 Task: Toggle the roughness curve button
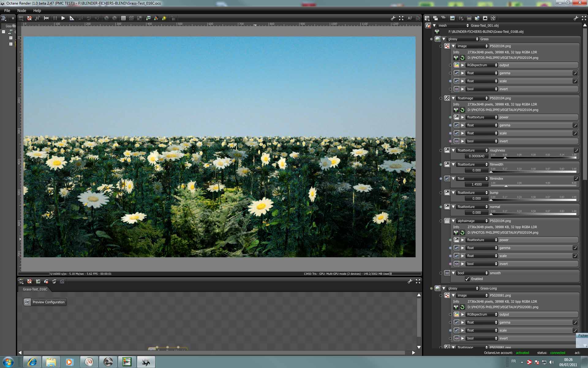click(576, 150)
